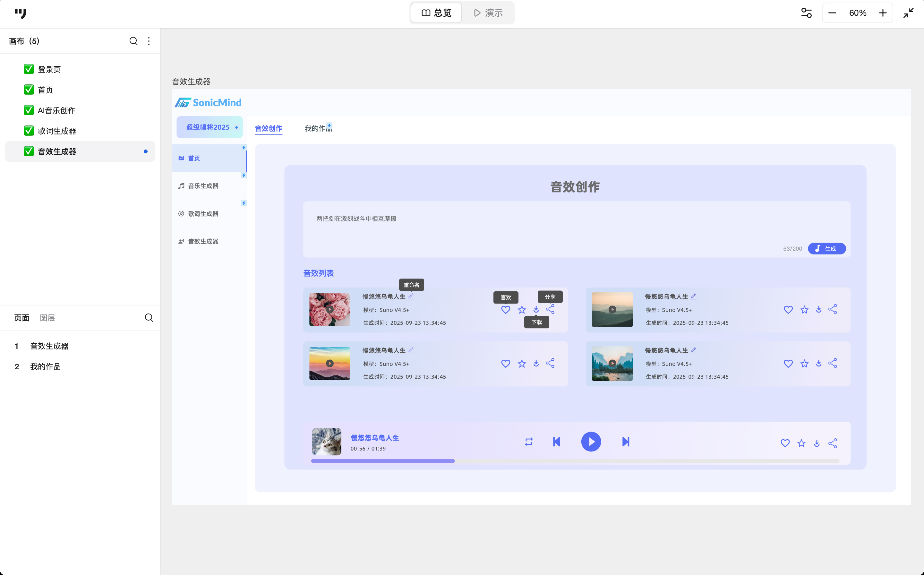
Task: Switch to the 图层 layers tab
Action: (x=47, y=318)
